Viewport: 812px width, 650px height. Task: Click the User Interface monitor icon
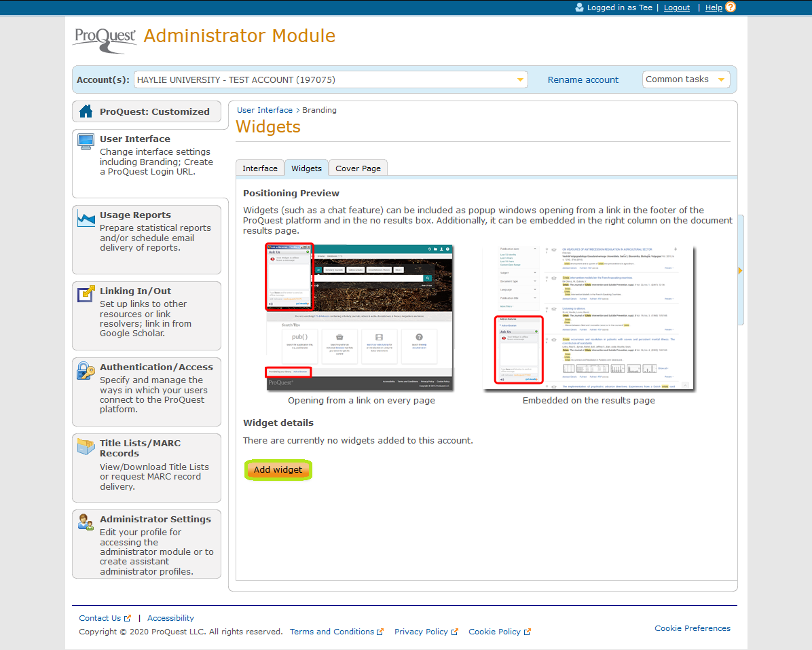(x=86, y=141)
